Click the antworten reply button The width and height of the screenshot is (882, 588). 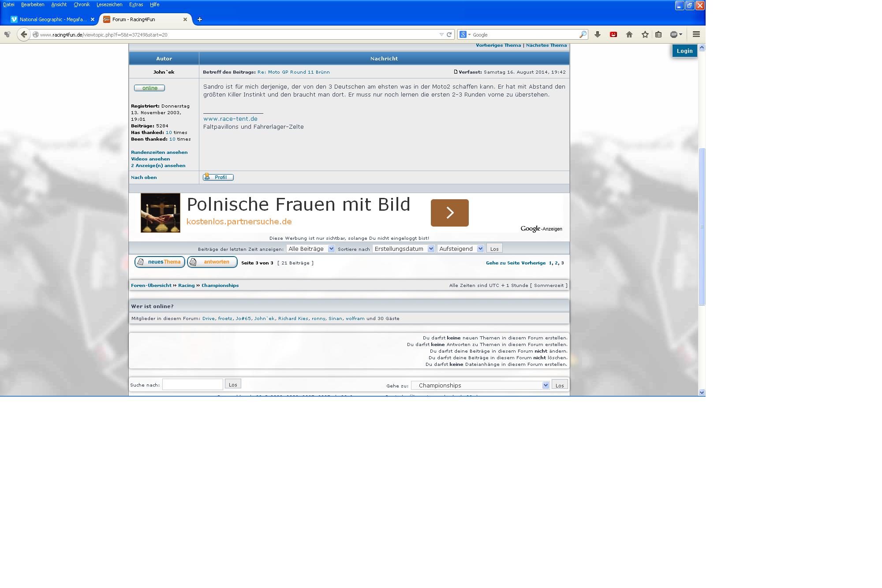pyautogui.click(x=212, y=262)
